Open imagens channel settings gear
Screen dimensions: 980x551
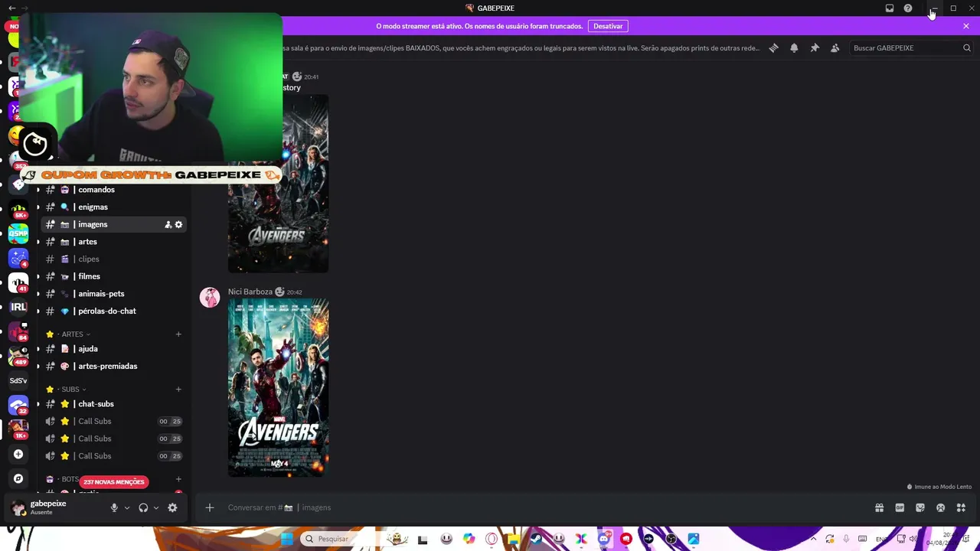point(178,224)
